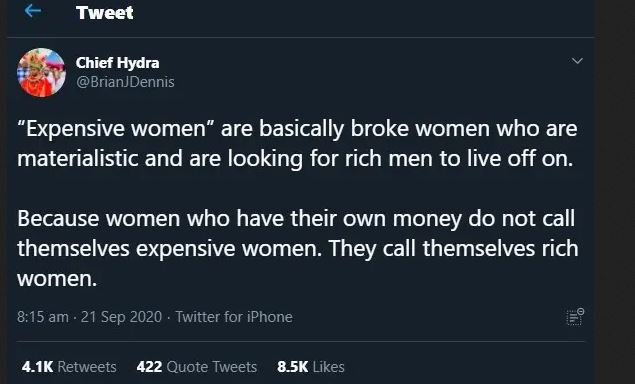The image size is (635, 384).
Task: Show the list of 4.1K Retweets
Action: coord(69,367)
